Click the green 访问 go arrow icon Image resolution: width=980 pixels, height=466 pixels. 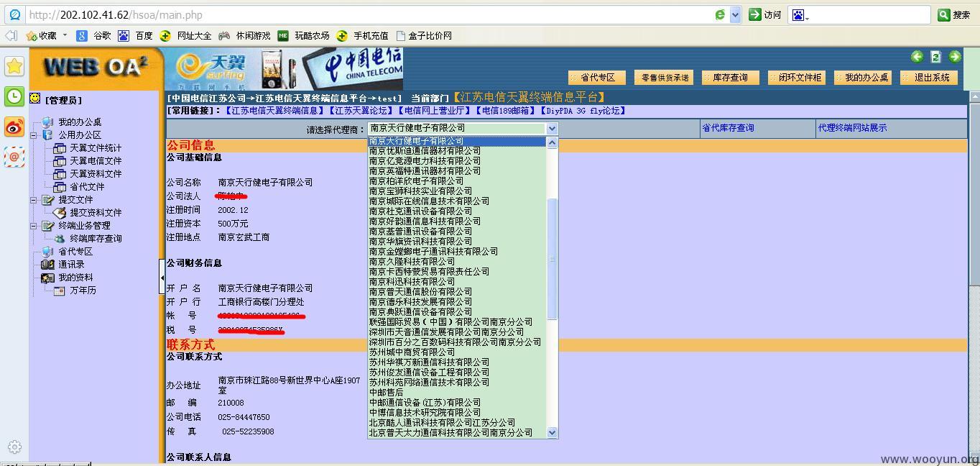coord(754,14)
